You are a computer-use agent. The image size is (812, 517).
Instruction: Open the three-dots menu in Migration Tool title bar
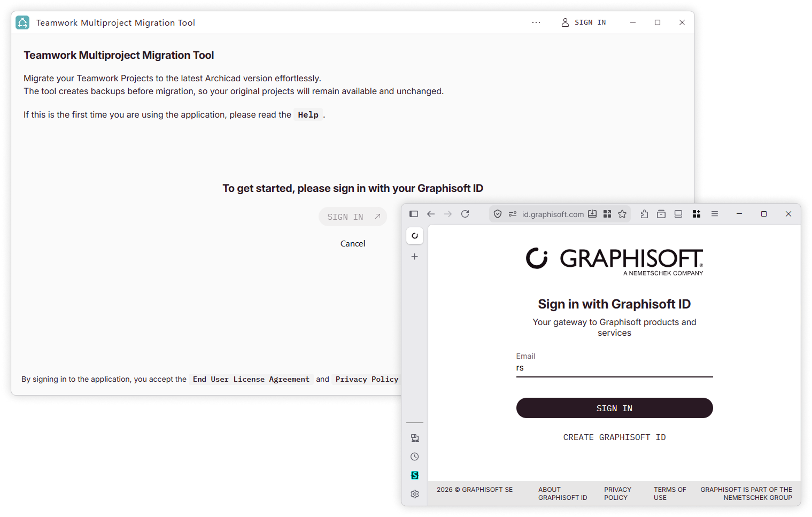pyautogui.click(x=536, y=22)
